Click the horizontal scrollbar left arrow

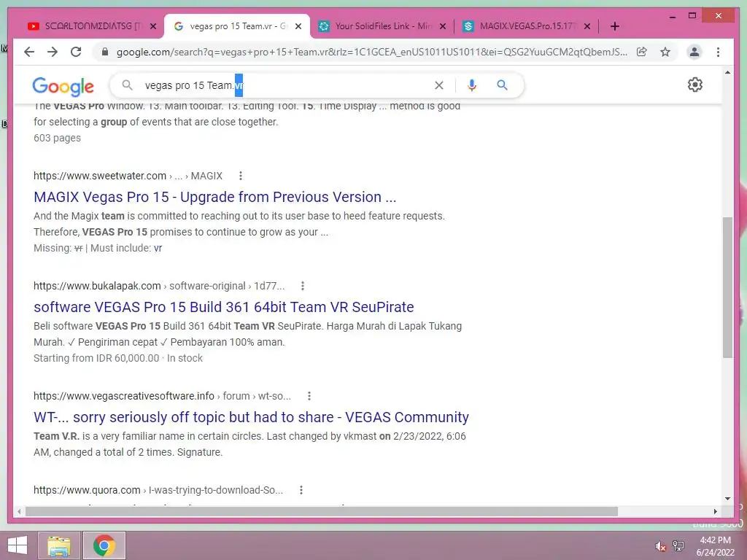click(19, 511)
